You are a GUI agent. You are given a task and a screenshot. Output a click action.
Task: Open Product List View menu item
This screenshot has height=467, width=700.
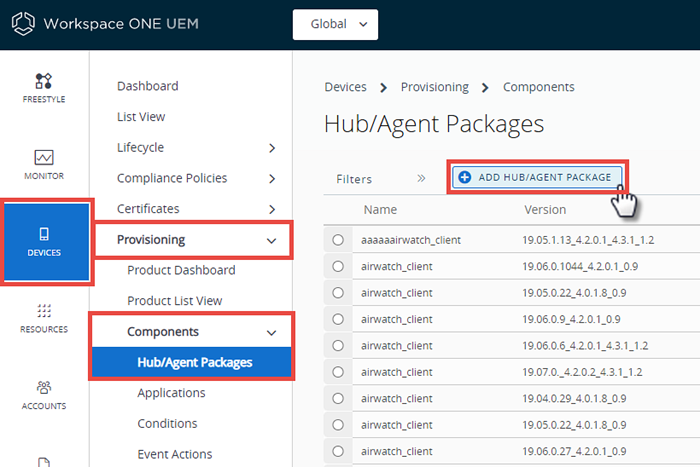pos(175,301)
